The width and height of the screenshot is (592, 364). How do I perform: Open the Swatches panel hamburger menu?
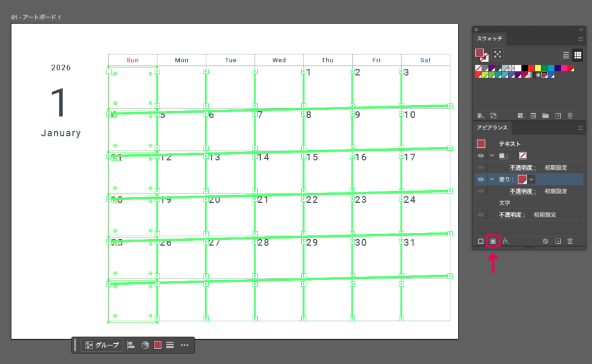tap(580, 39)
